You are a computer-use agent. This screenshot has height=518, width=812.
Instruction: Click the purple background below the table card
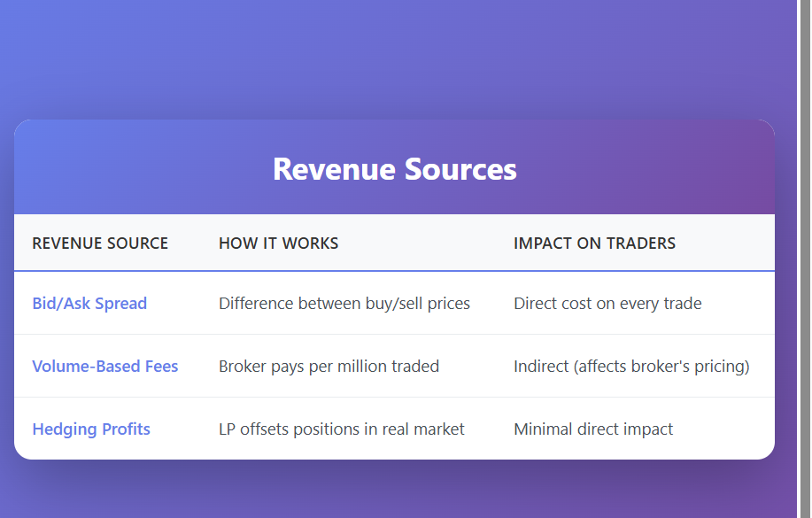coord(394,490)
